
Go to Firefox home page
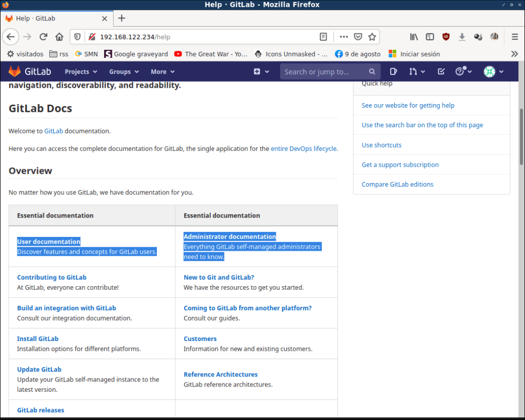[x=59, y=37]
